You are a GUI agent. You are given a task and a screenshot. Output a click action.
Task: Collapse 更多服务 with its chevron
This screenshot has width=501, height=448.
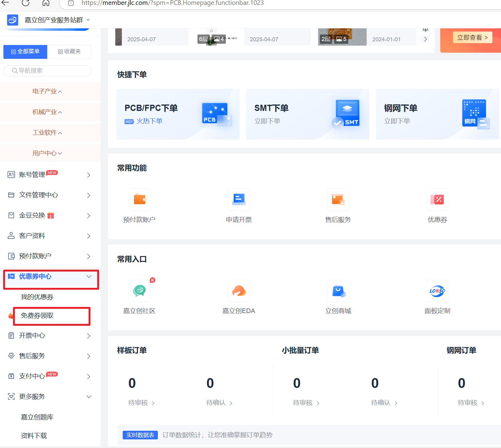pos(89,397)
